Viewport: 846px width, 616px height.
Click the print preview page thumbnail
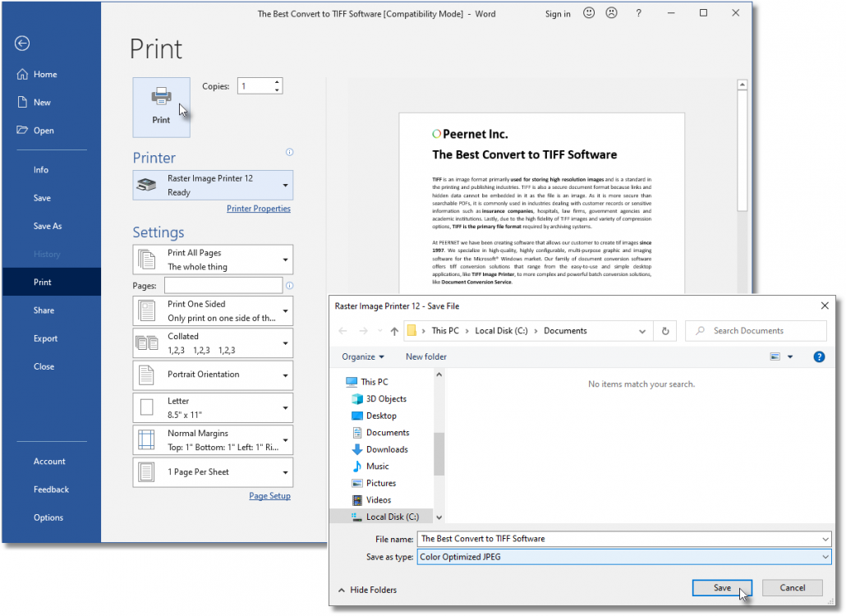pos(542,204)
